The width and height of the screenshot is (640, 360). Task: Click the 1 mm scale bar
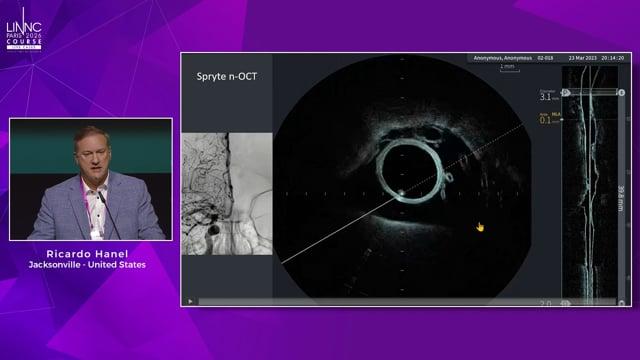click(509, 68)
